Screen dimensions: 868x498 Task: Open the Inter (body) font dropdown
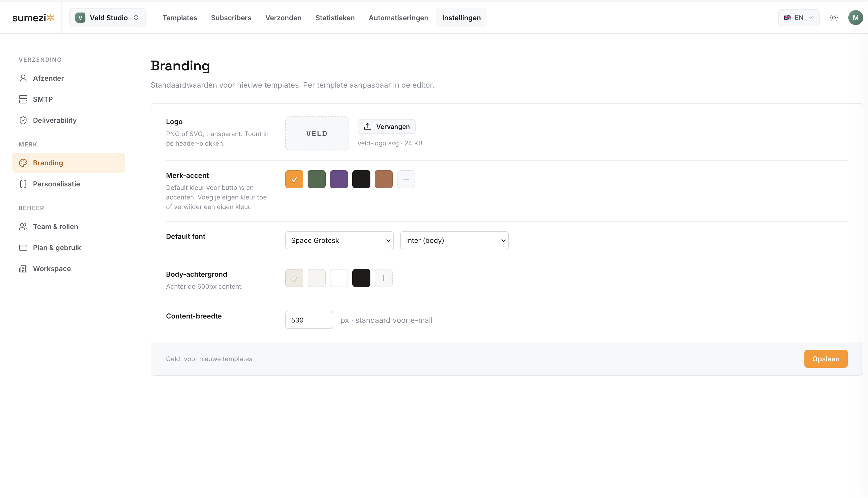click(x=454, y=240)
